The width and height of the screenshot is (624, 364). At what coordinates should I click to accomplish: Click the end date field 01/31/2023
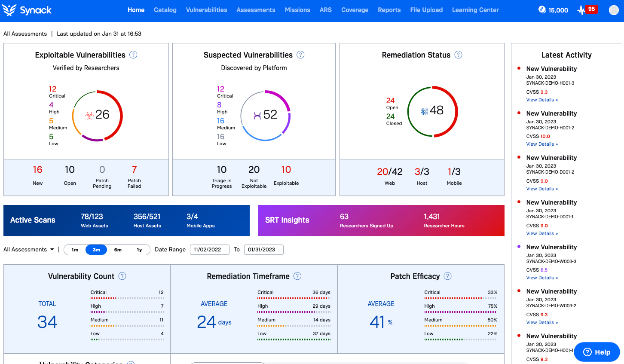(x=264, y=250)
